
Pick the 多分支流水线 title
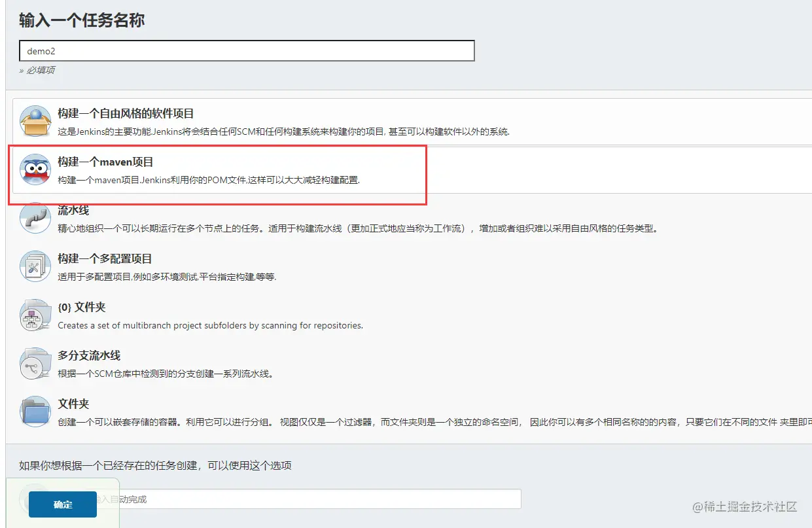89,356
